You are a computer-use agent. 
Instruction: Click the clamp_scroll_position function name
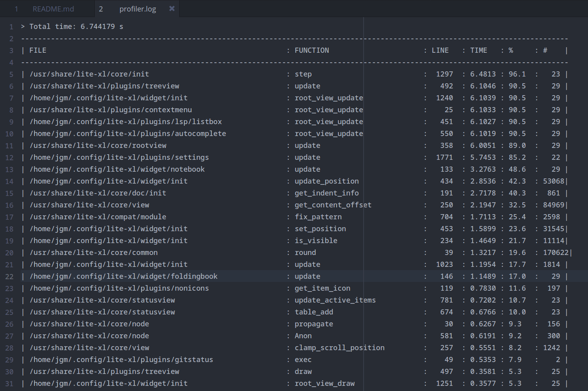coord(339,348)
